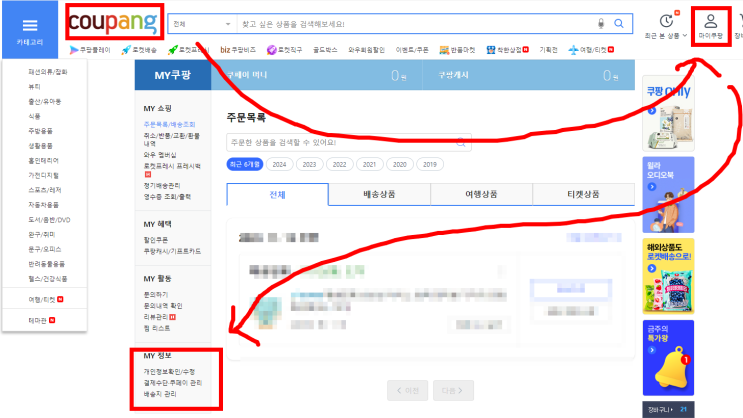Open 쿠페이 머니 balance
This screenshot has width=743, height=418.
317,75
